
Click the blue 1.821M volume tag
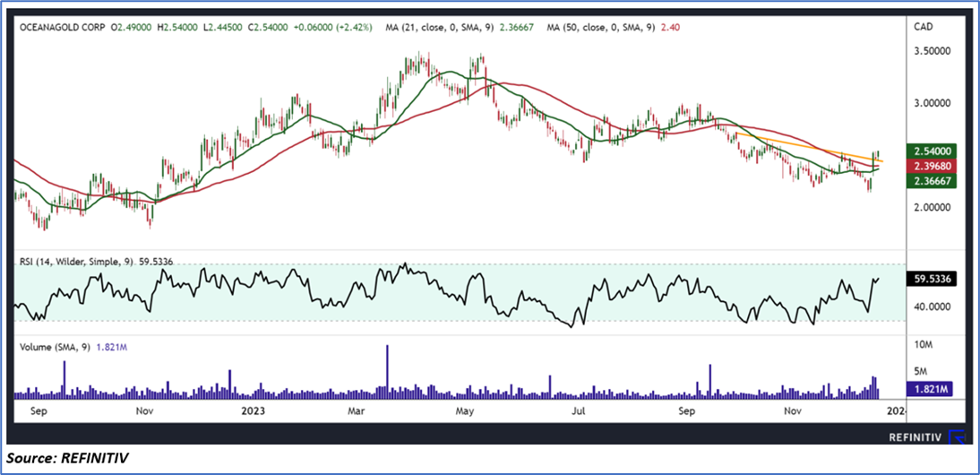[x=932, y=389]
